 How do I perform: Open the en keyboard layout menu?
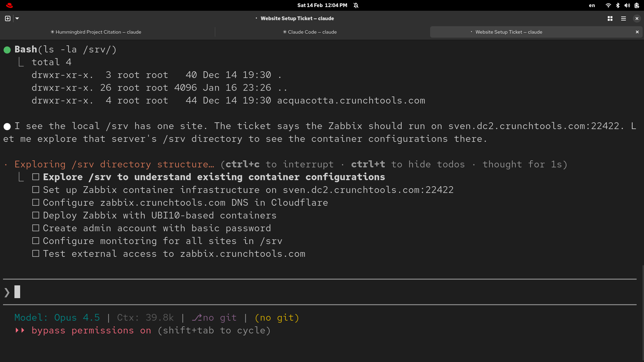[x=592, y=5]
